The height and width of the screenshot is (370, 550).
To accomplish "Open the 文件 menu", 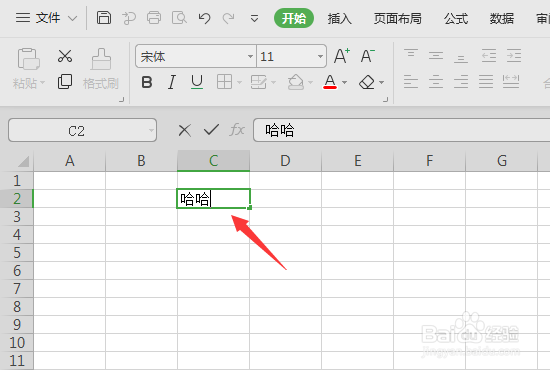I will (38, 18).
